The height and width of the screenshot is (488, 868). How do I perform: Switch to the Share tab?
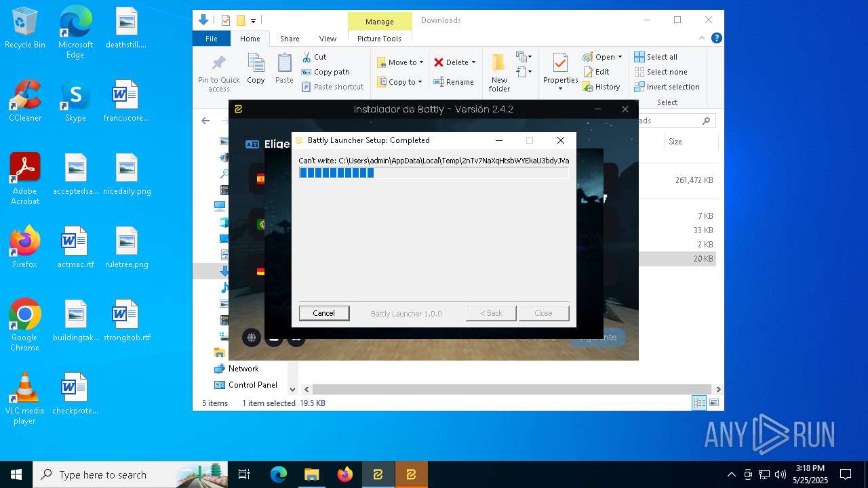click(290, 39)
